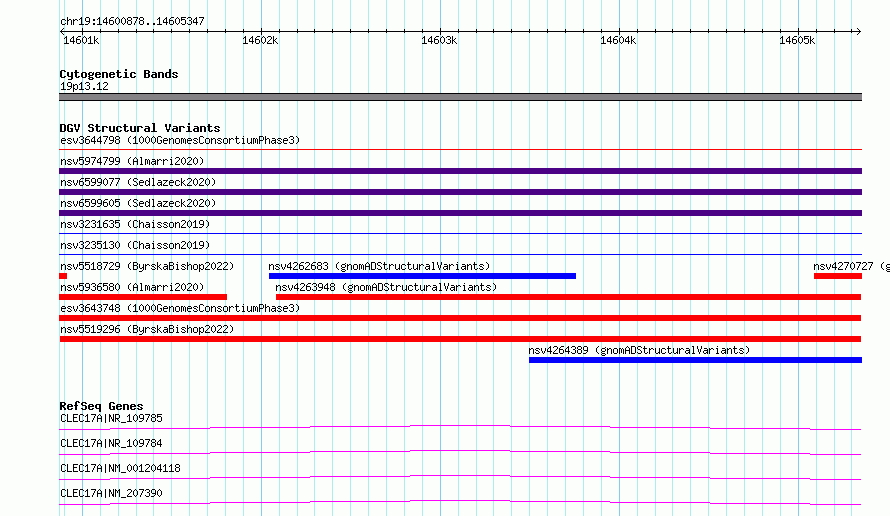This screenshot has height=516, width=890.
Task: Click the ruler's left arrow end
Action: [x=62, y=31]
